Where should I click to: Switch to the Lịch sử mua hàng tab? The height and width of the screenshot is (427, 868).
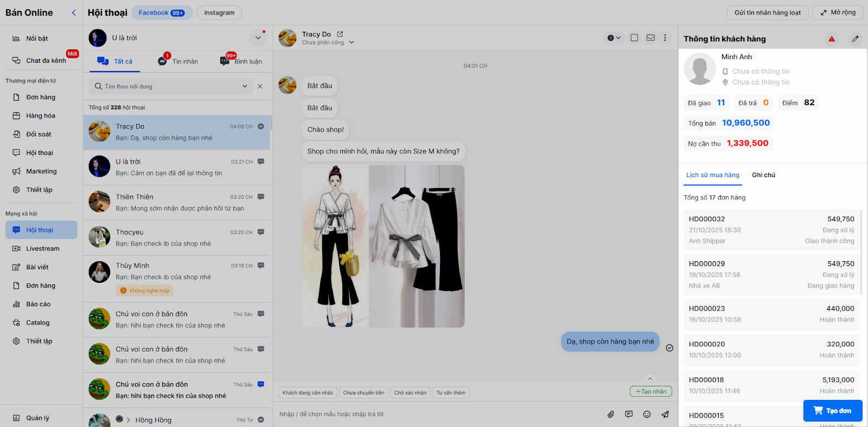point(713,175)
